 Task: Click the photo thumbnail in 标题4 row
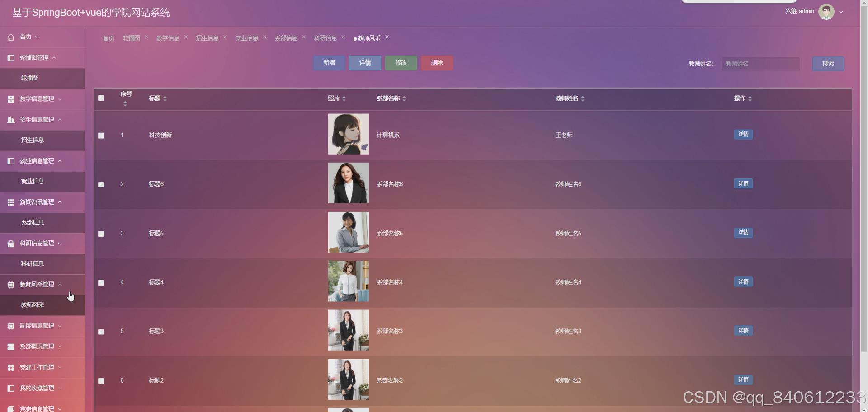349,281
